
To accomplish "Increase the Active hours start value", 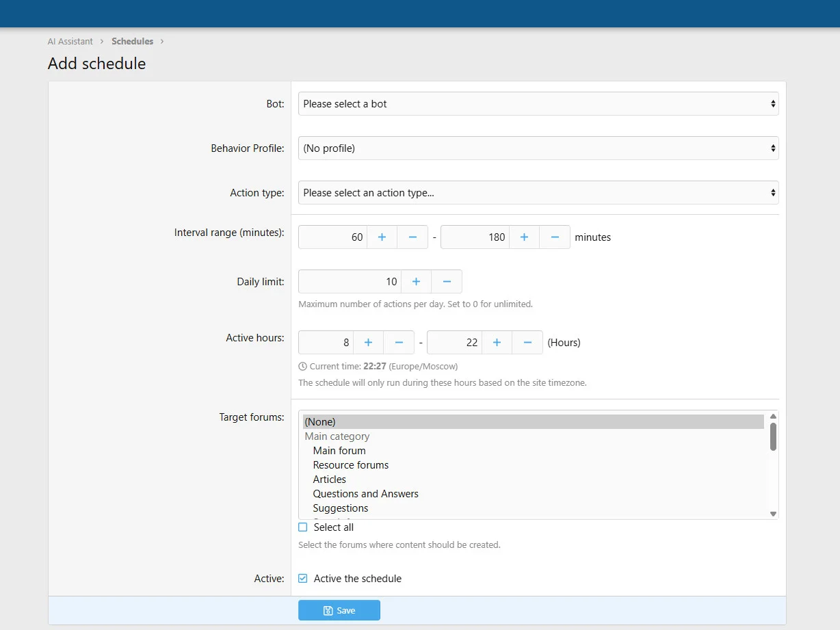I will tap(368, 342).
